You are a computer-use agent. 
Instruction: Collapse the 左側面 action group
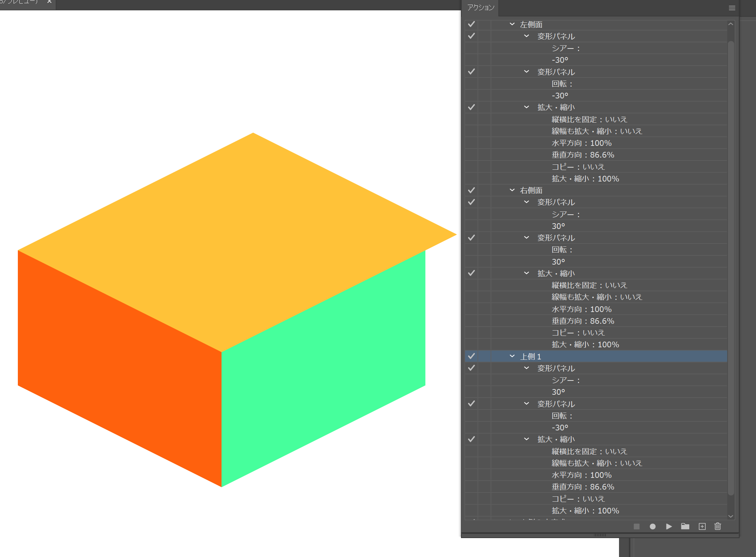coord(512,24)
